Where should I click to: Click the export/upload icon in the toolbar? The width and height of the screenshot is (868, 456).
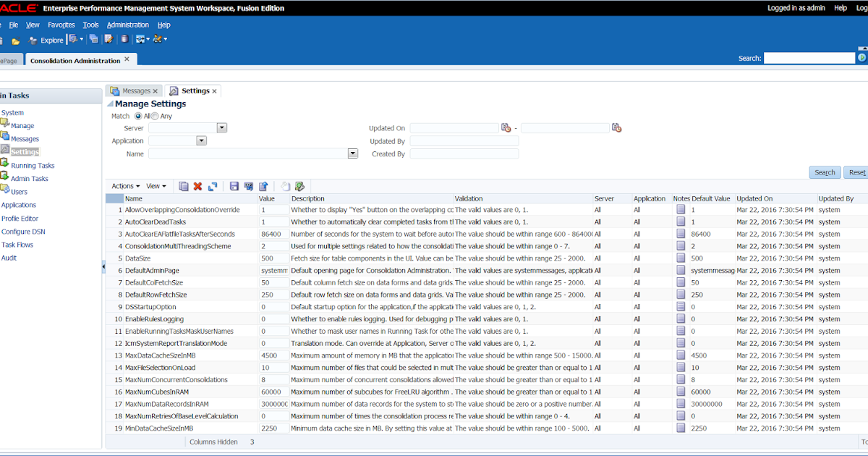pos(263,186)
